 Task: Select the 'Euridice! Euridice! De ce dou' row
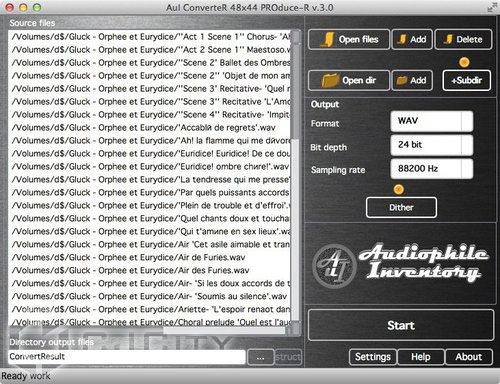pyautogui.click(x=149, y=154)
